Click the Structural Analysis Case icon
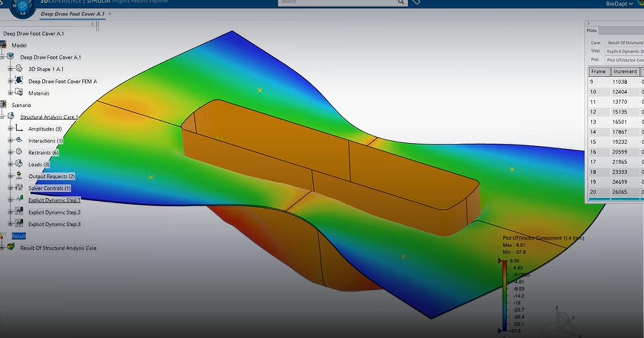Image resolution: width=644 pixels, height=338 pixels. (11, 116)
